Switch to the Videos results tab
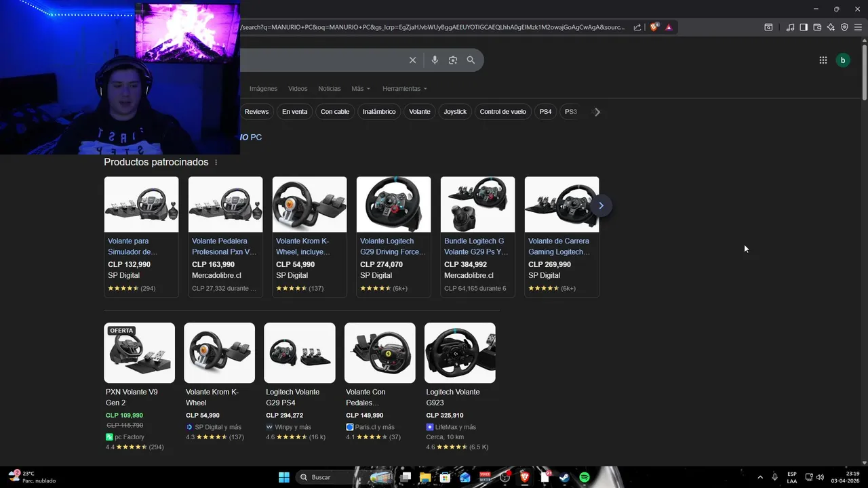The height and width of the screenshot is (488, 868). pos(298,89)
